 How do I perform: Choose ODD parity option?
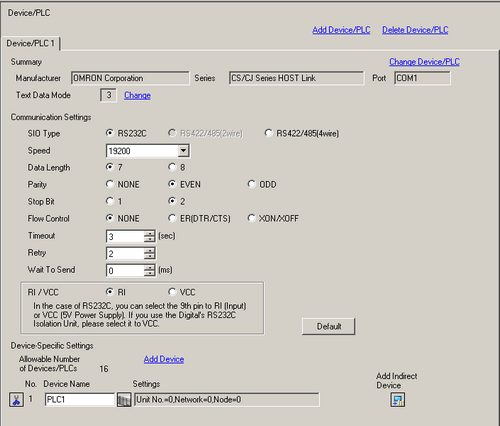tap(262, 184)
